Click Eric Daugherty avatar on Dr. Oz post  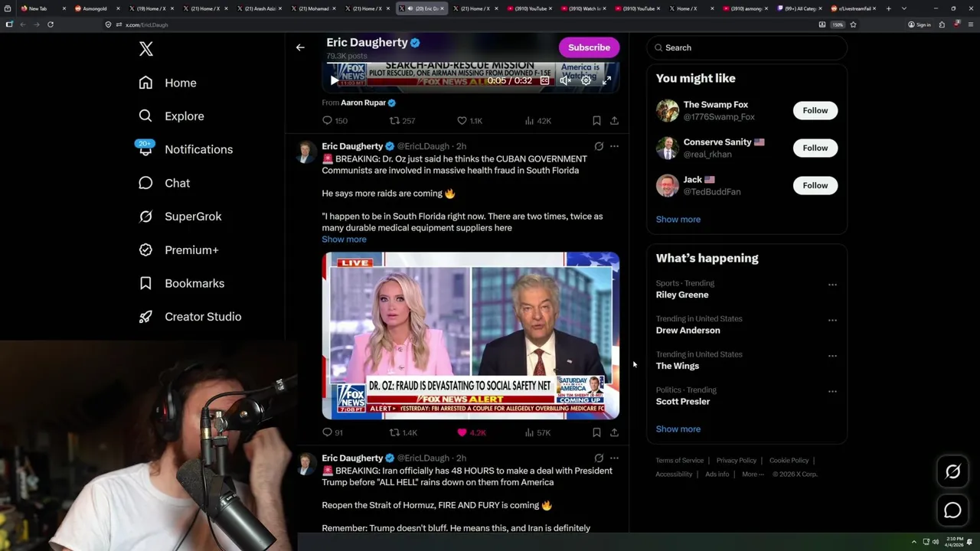(306, 152)
